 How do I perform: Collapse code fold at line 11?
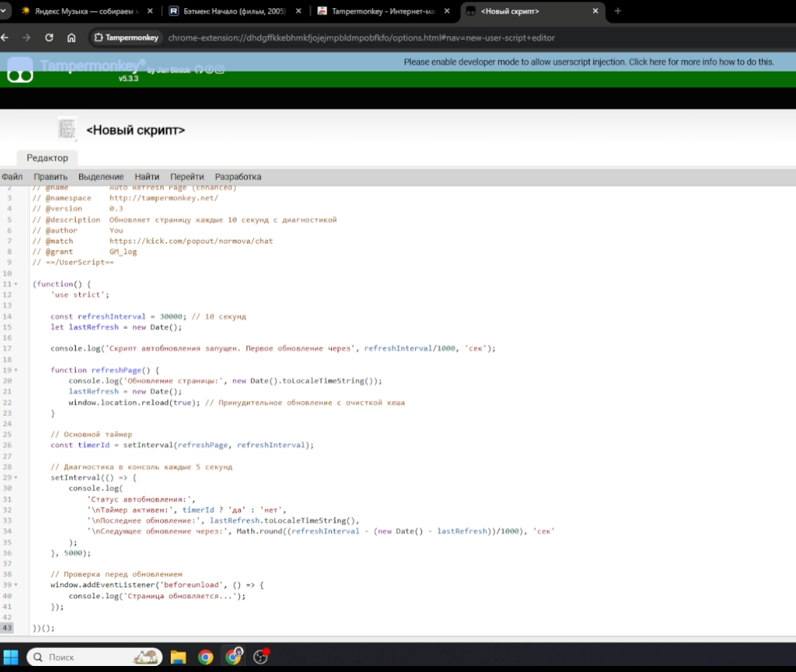click(16, 284)
